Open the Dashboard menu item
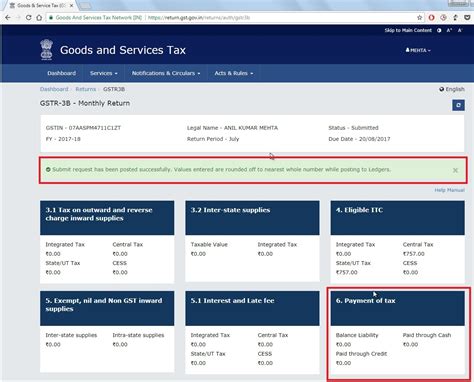 pos(61,73)
